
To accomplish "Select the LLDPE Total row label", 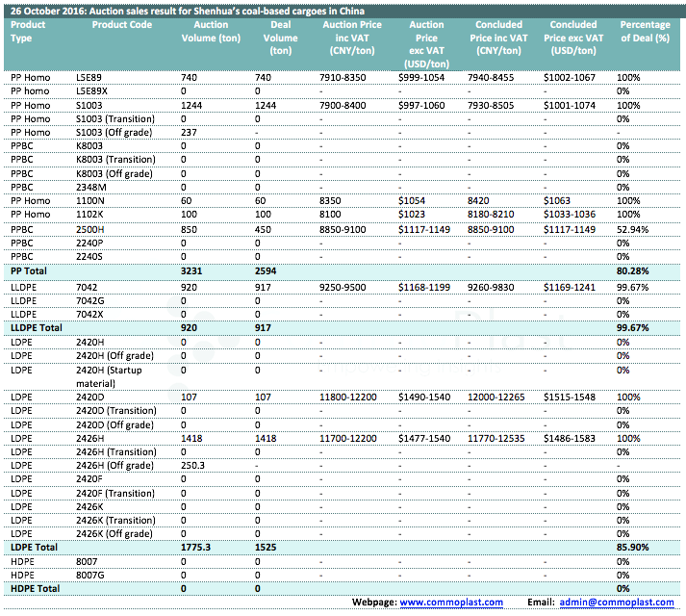I will [x=36, y=327].
